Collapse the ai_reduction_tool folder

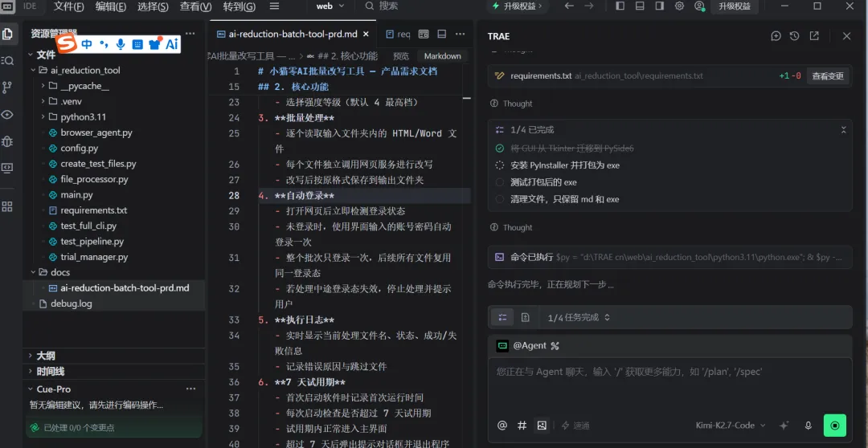(x=33, y=70)
